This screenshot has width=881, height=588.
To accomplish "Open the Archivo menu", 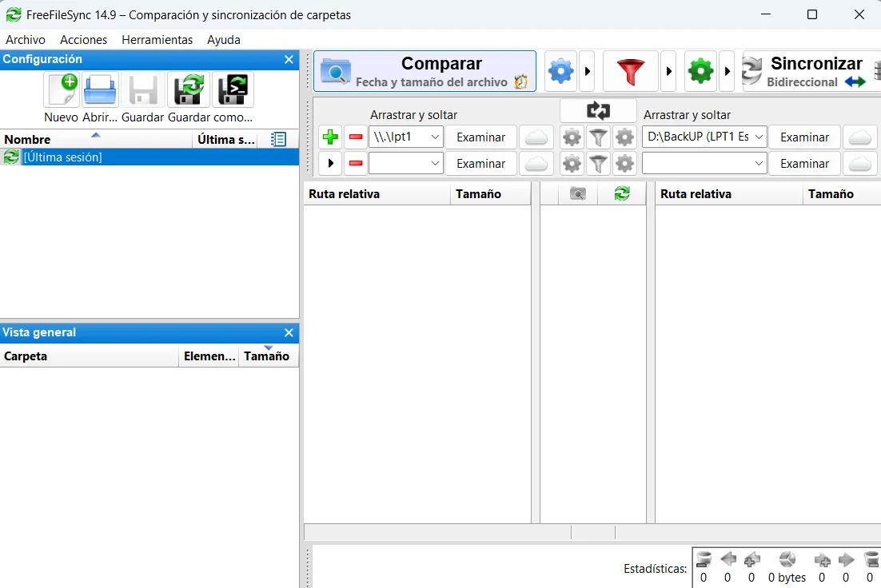I will click(26, 40).
